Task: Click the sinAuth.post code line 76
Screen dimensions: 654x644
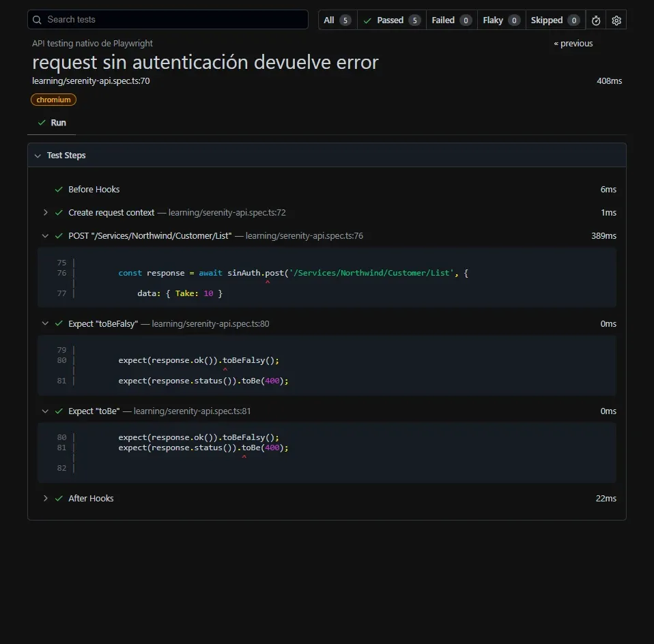Action: [294, 273]
